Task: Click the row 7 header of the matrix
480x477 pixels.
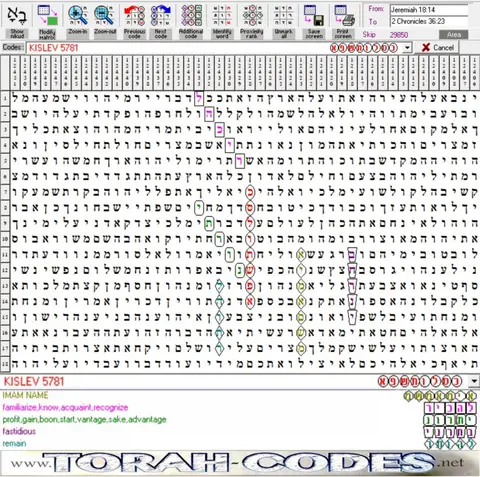Action: 5,192
